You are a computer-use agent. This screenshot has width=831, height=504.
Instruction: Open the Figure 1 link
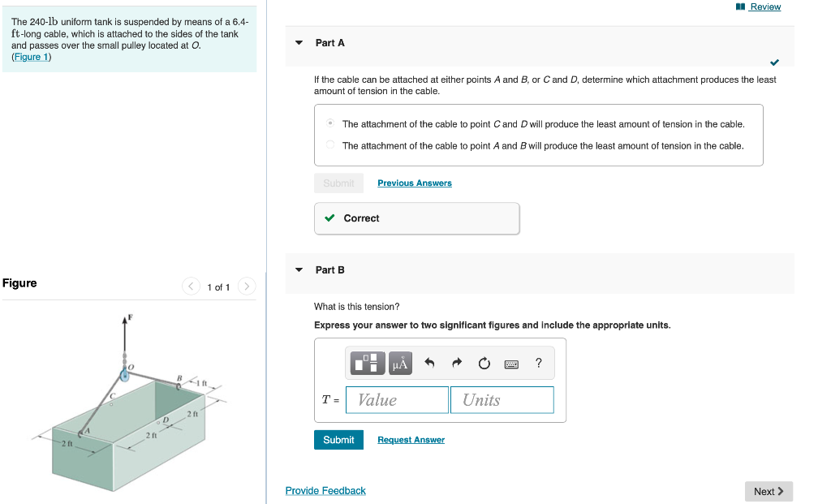point(30,56)
